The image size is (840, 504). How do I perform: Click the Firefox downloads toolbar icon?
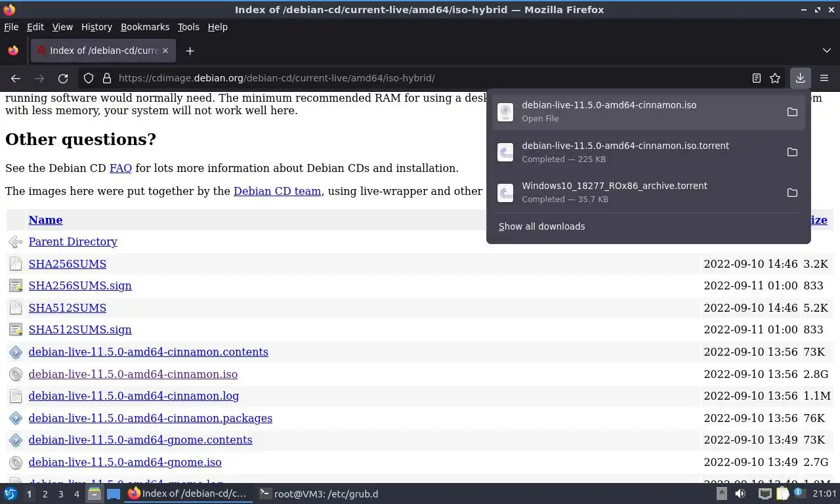(x=800, y=78)
